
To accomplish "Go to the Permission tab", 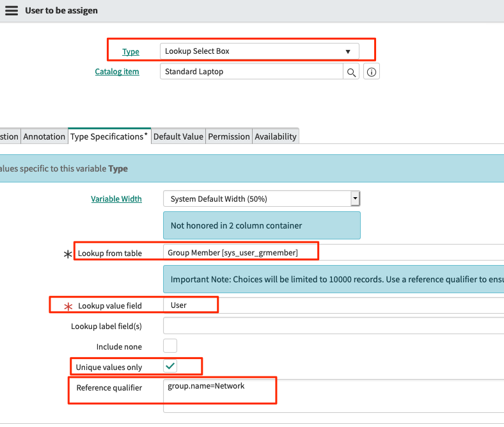I will click(229, 136).
